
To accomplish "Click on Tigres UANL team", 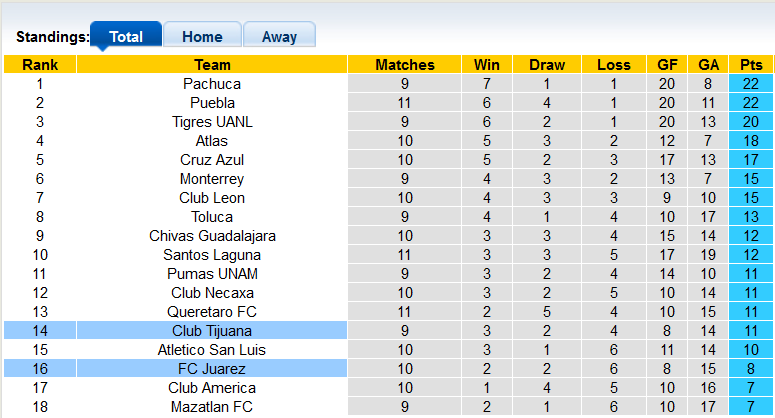I will click(212, 122).
